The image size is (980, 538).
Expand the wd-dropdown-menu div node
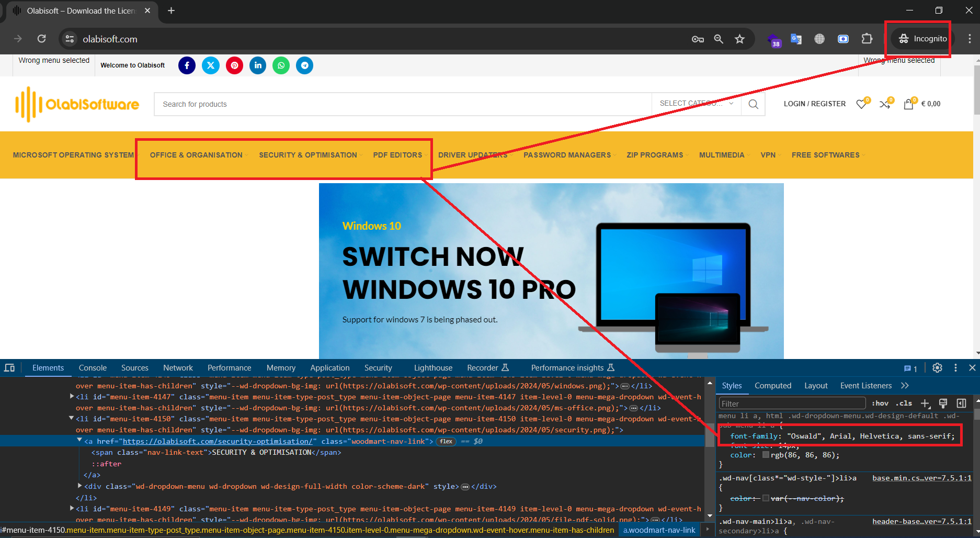[x=79, y=486]
